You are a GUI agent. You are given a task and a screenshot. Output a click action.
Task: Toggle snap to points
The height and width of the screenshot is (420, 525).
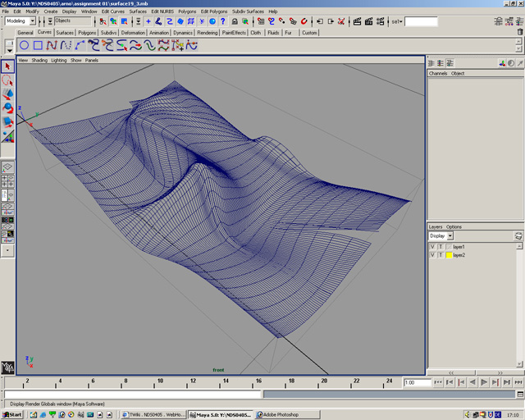click(x=282, y=21)
